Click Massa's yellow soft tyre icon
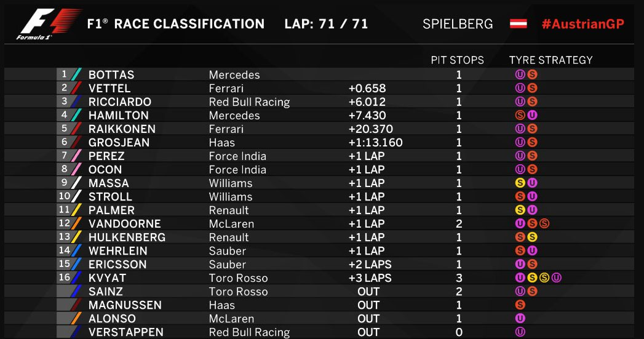644x339 pixels. coord(520,183)
